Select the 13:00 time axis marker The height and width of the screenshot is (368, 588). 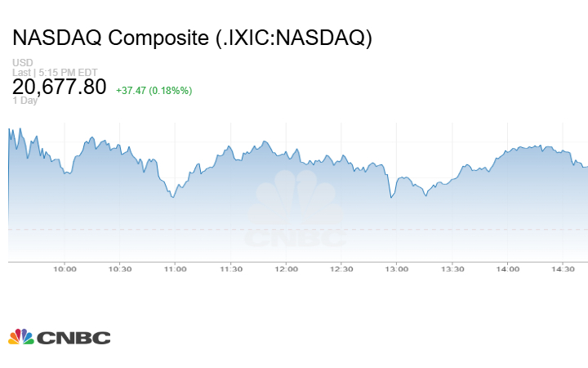(x=397, y=269)
